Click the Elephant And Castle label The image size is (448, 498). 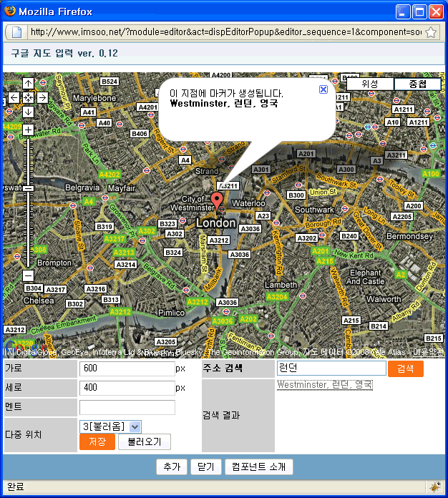[x=366, y=277]
